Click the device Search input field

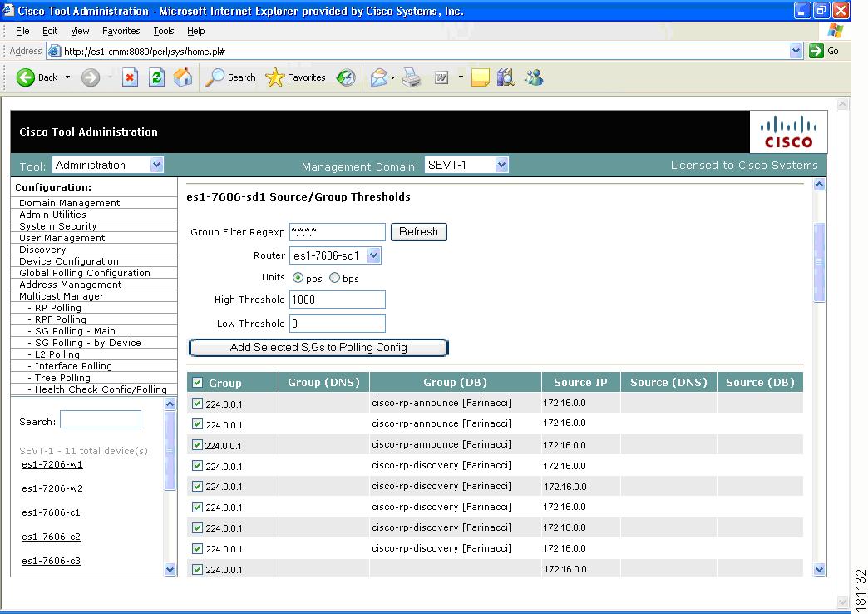click(x=101, y=419)
